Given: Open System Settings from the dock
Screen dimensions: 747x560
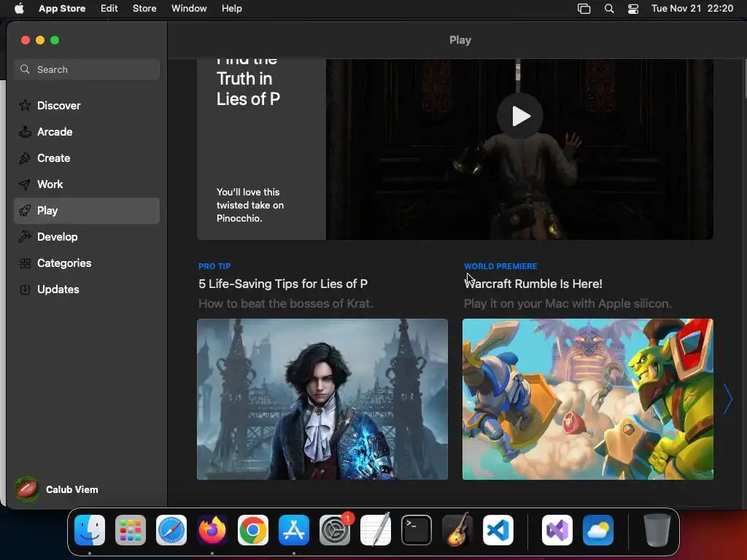Looking at the screenshot, I should pos(334,530).
